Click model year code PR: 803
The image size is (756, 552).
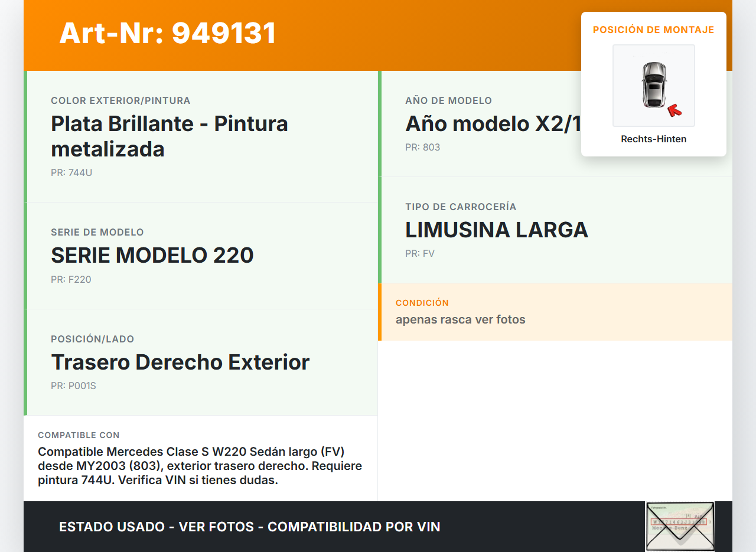click(x=422, y=148)
